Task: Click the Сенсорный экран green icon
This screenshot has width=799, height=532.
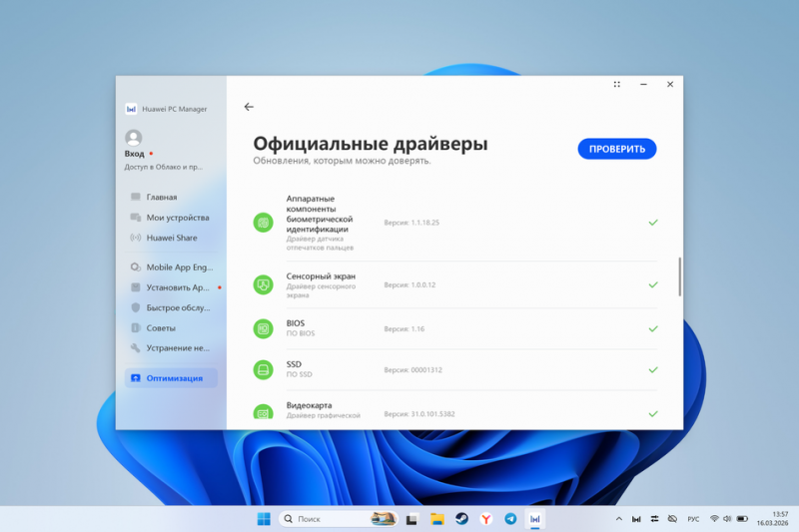Action: 263,284
